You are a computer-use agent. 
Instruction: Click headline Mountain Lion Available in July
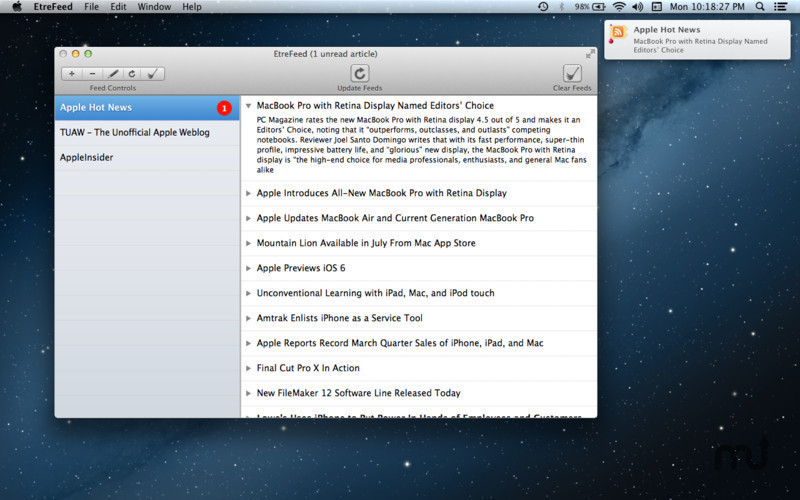point(366,243)
